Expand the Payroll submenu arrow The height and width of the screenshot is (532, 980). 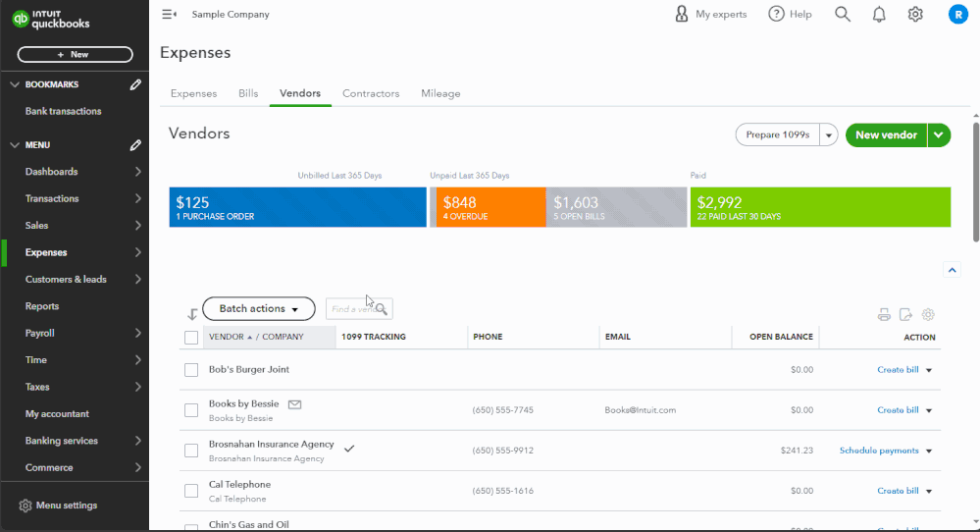click(138, 333)
